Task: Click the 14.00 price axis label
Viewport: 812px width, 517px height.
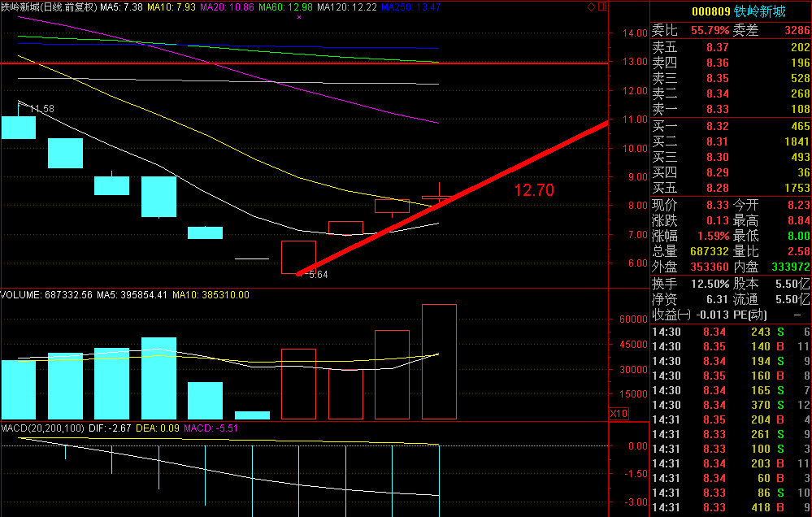Action: click(635, 33)
